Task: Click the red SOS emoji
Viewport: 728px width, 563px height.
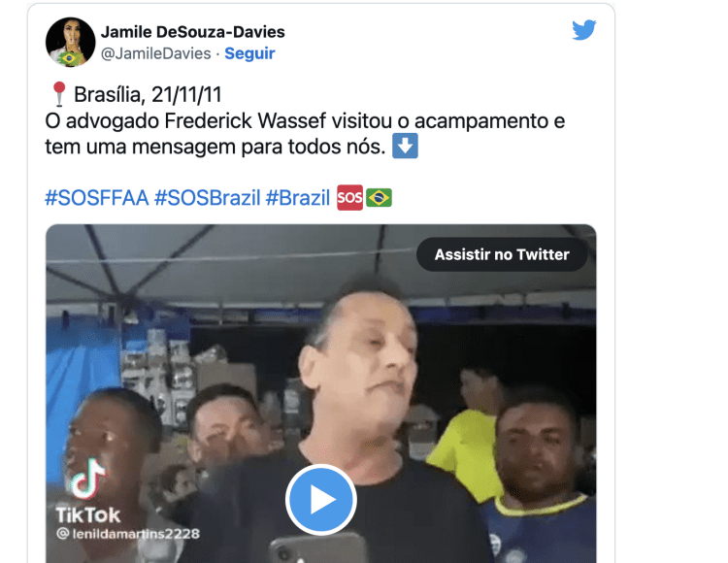Action: [349, 198]
